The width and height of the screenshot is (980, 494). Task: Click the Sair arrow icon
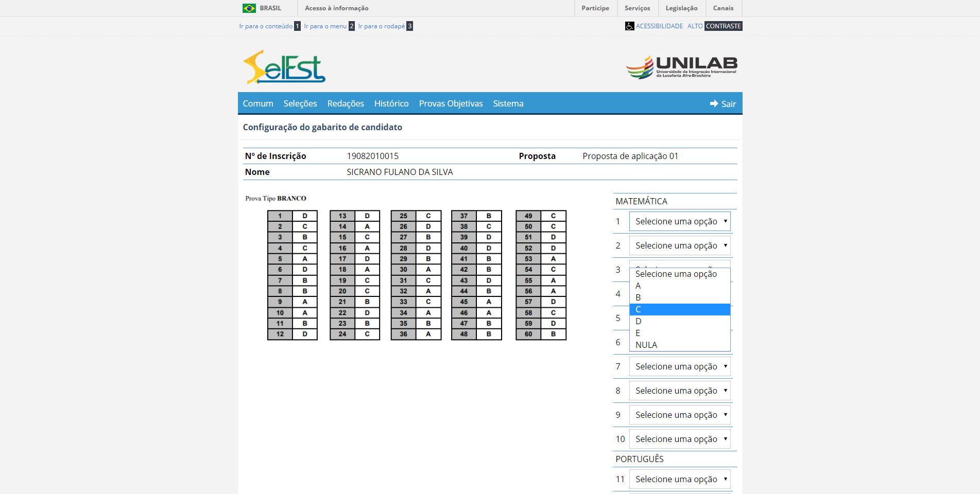(714, 104)
